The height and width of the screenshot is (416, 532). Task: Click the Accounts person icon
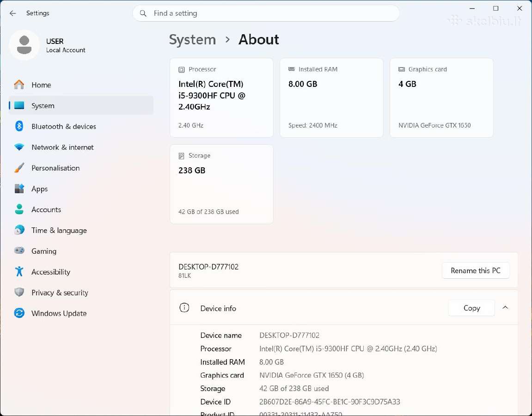[x=19, y=209]
